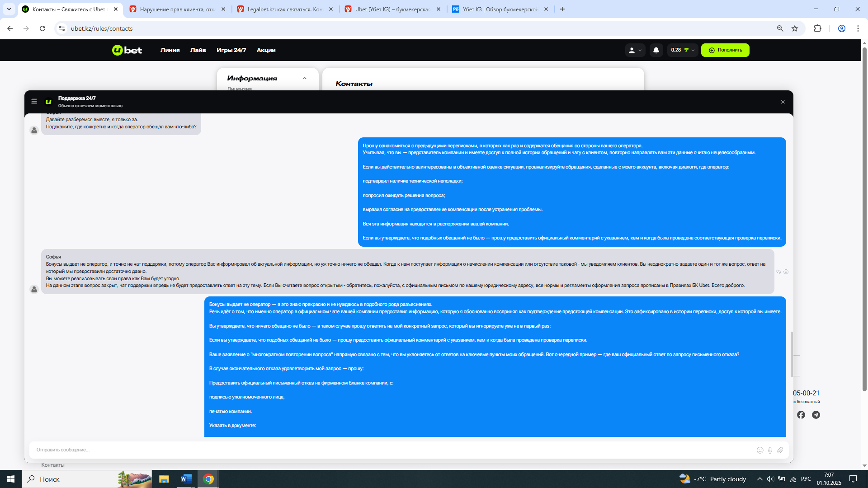Open the Линия menu item
Image resolution: width=868 pixels, height=488 pixels.
[x=170, y=50]
